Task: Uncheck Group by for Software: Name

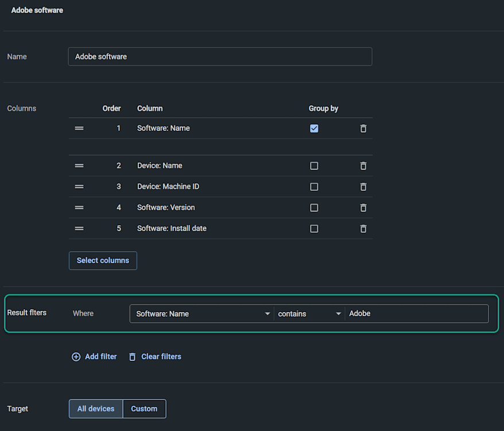Action: tap(314, 128)
